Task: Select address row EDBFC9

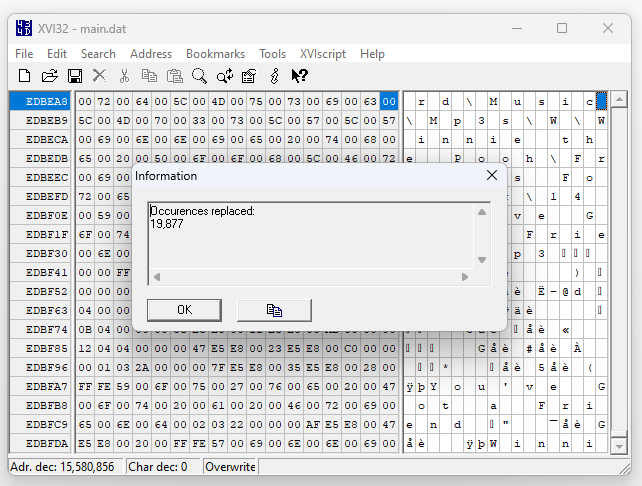Action: [x=40, y=425]
